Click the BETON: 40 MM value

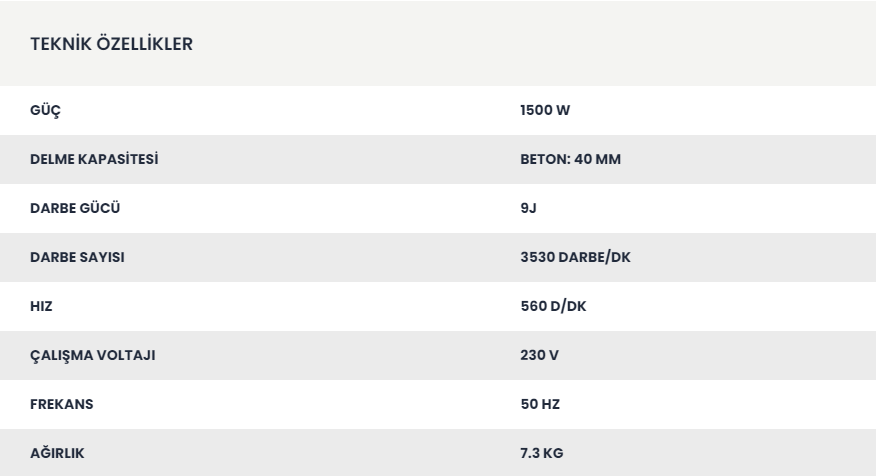tap(570, 159)
